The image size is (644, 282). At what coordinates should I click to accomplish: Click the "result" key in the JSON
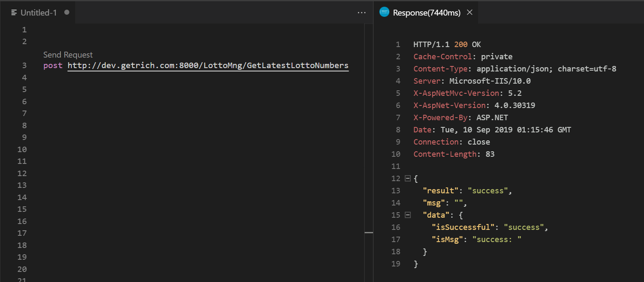(440, 191)
